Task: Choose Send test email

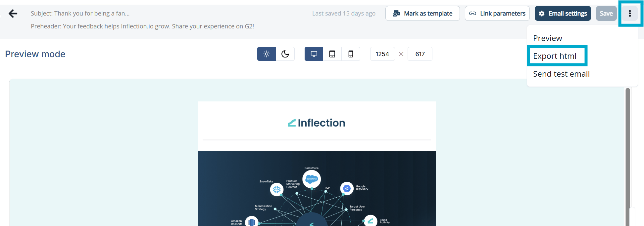Action: tap(562, 74)
